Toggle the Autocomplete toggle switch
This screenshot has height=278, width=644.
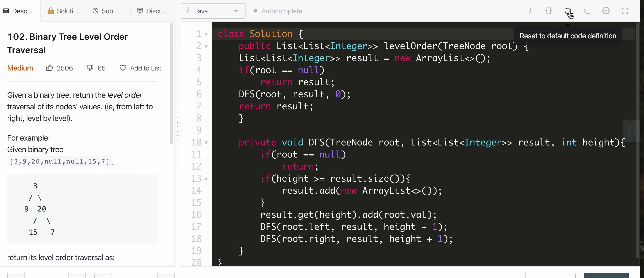point(254,11)
